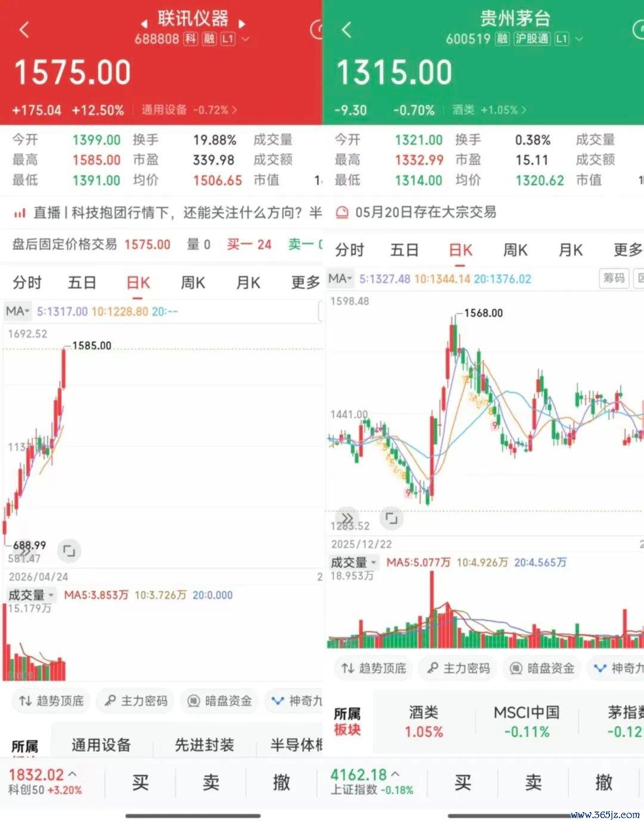The height and width of the screenshot is (824, 644).
Task: Expand 联讯仪器 chart fullscreen icon
Action: [69, 551]
